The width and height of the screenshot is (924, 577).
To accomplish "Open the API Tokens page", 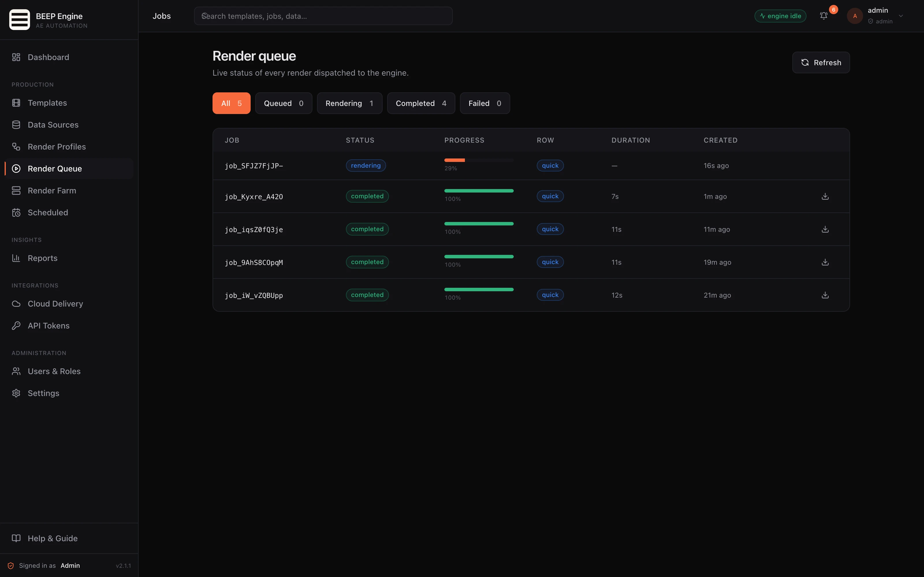I will point(69,326).
